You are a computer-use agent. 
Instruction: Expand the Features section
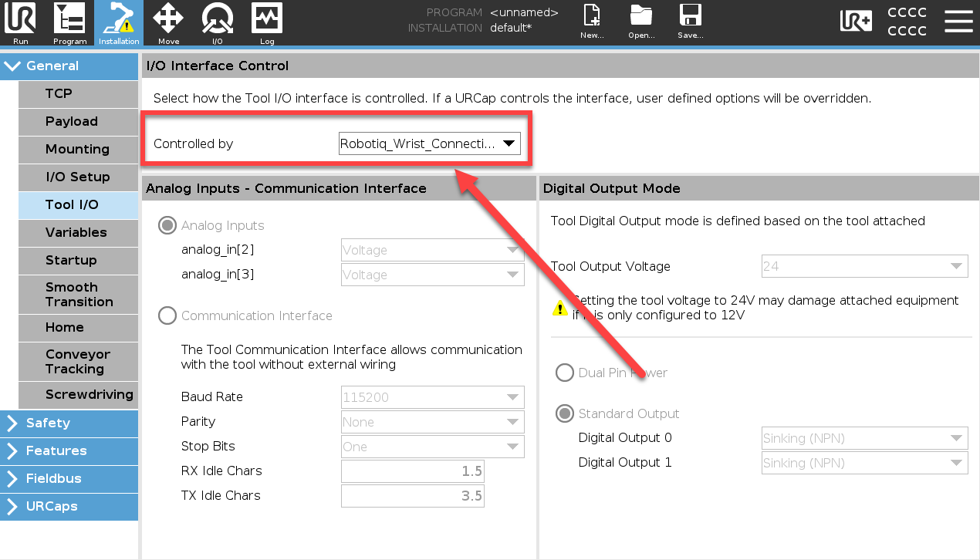tap(69, 450)
